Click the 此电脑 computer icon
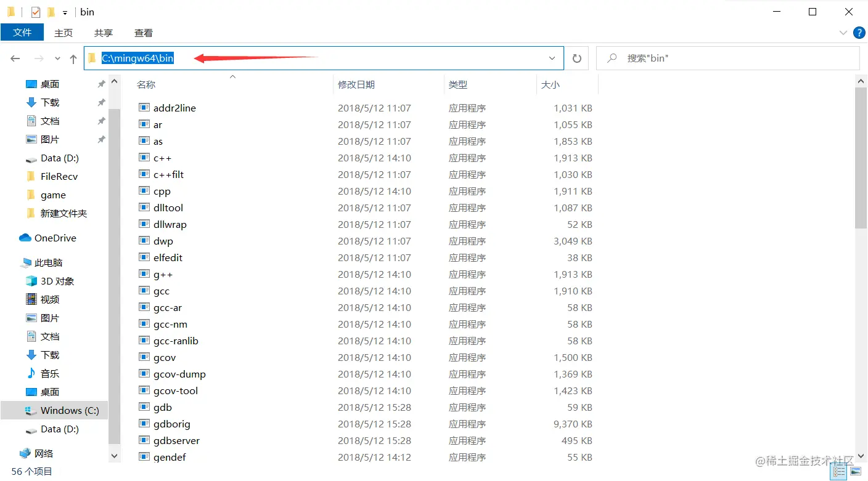 coord(25,262)
